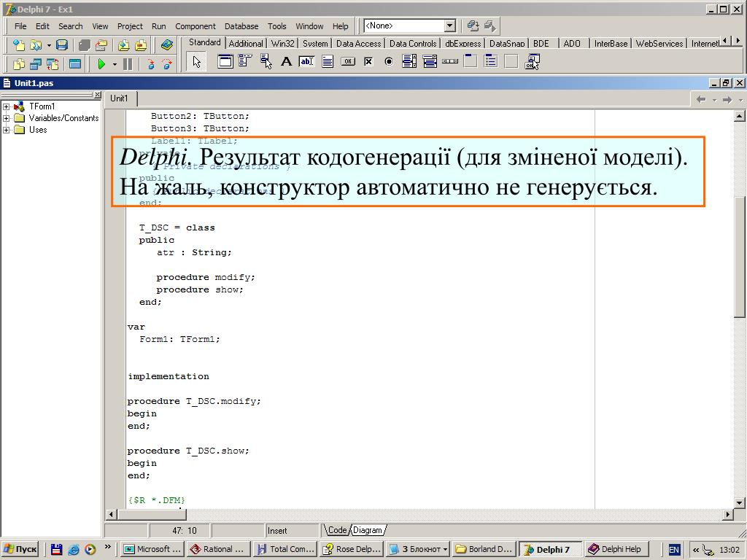Screen dimensions: 747x560
Task: Switch to Total Com... taskbar button
Action: tap(285, 549)
